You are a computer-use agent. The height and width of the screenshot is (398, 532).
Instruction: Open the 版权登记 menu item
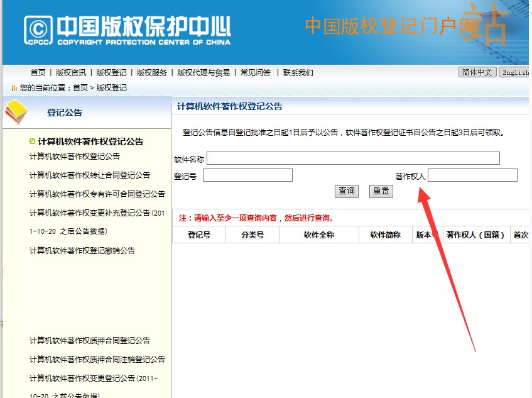pyautogui.click(x=111, y=73)
